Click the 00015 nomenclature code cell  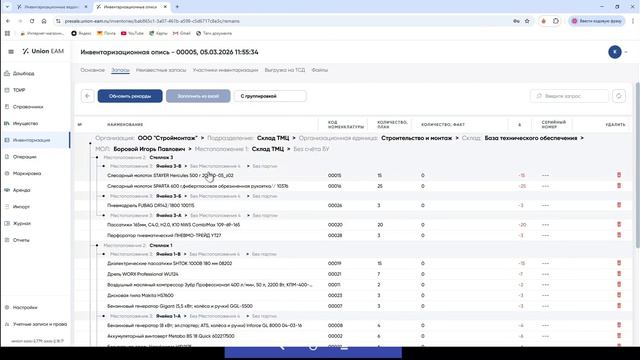[x=334, y=176]
